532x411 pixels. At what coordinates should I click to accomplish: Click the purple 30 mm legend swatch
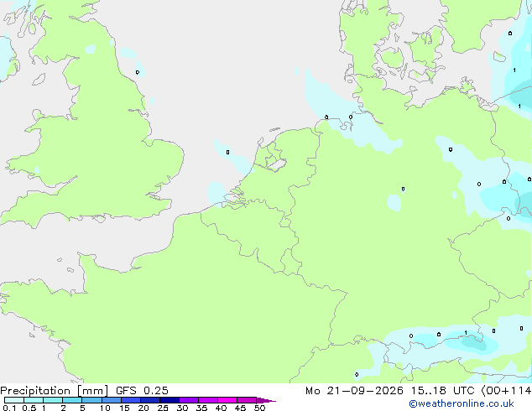(189, 400)
